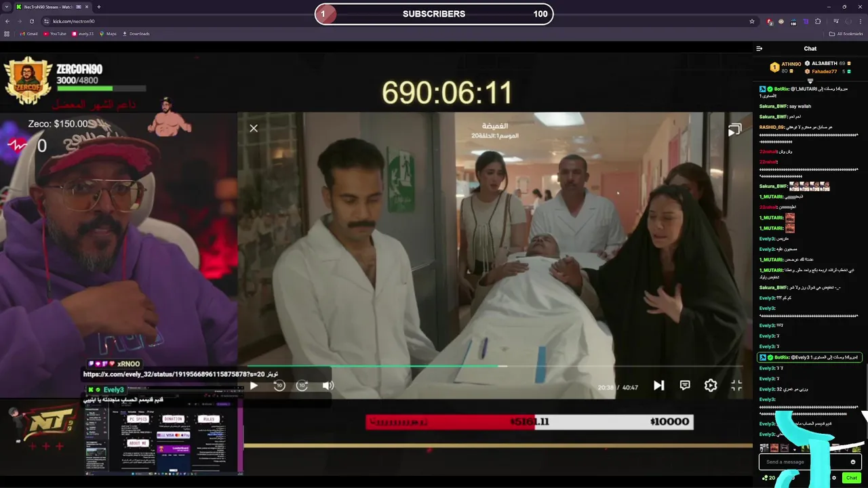868x488 pixels.
Task: Open the extension with 100 badge
Action: click(x=793, y=22)
